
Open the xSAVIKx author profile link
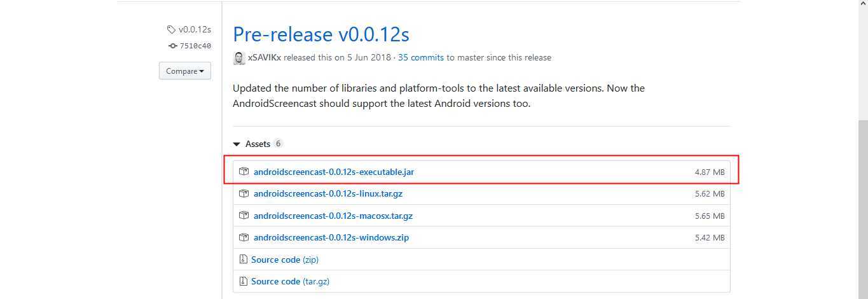coord(265,57)
